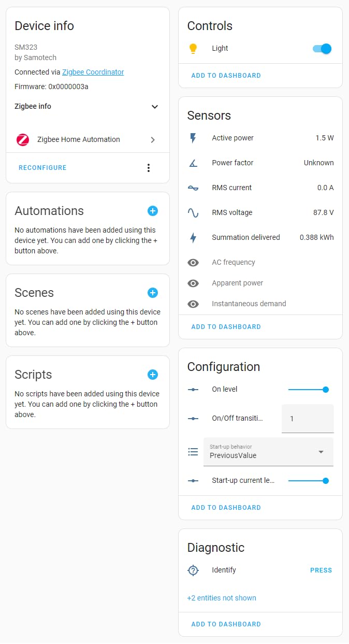Add a scene with the plus icon

(x=153, y=293)
